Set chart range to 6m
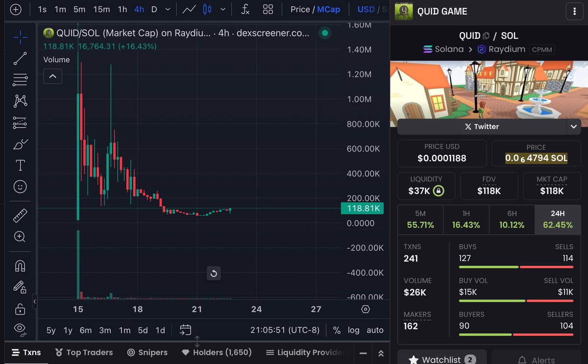Image resolution: width=588 pixels, height=364 pixels. pos(86,330)
